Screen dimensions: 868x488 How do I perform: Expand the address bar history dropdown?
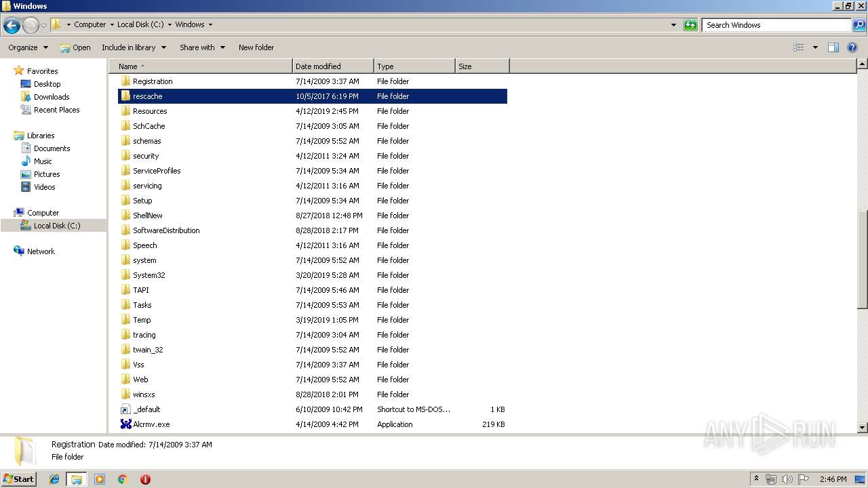(x=673, y=25)
